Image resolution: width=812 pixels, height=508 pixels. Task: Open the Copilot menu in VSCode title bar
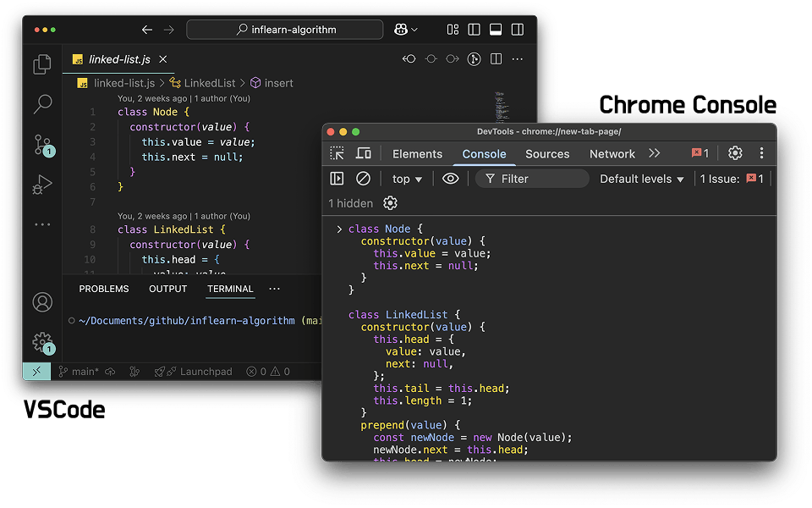405,30
